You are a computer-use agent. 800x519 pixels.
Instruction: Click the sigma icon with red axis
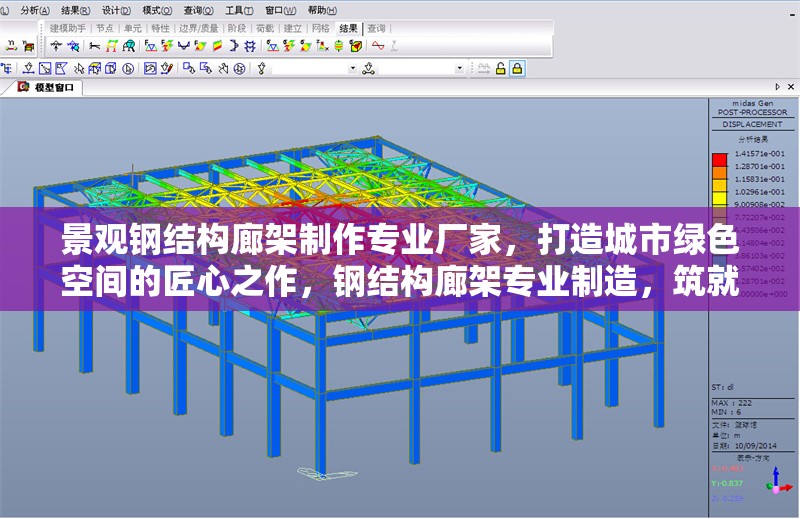[x=322, y=46]
